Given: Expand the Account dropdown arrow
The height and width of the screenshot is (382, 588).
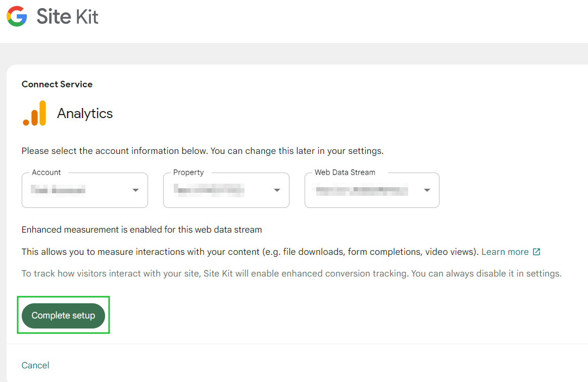Looking at the screenshot, I should click(136, 190).
